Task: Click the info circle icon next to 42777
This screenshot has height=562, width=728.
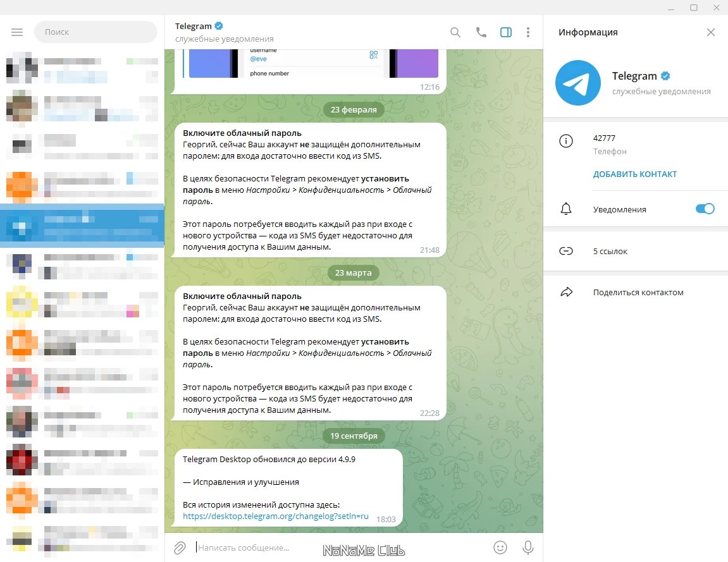Action: click(x=566, y=140)
